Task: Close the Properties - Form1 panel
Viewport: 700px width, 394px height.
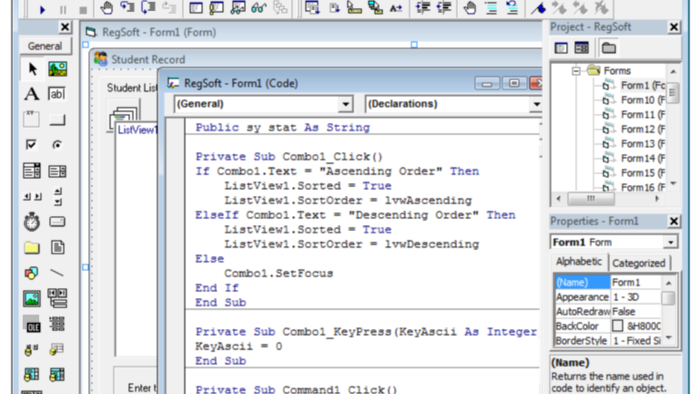Action: (x=673, y=221)
